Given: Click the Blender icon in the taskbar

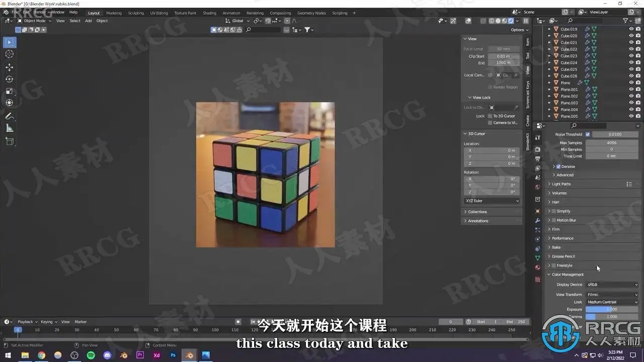Looking at the screenshot, I should click(190, 355).
